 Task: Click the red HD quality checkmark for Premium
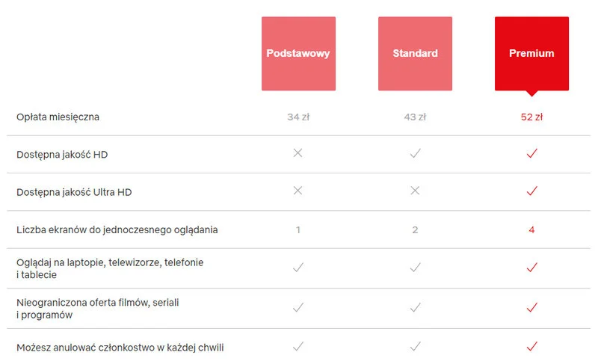532,153
